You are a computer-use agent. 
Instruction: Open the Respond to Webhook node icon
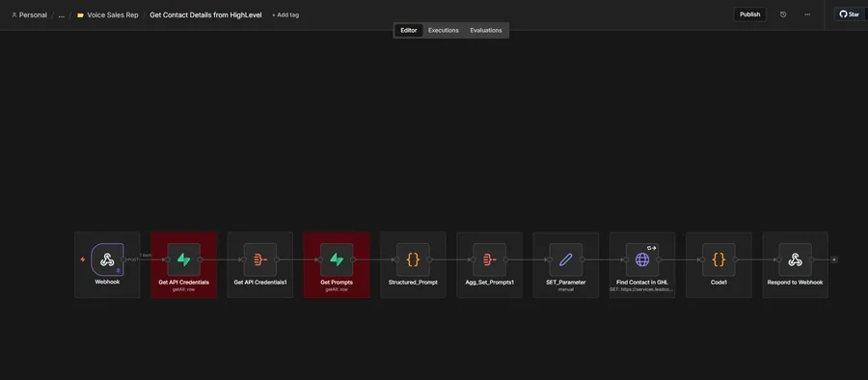795,259
